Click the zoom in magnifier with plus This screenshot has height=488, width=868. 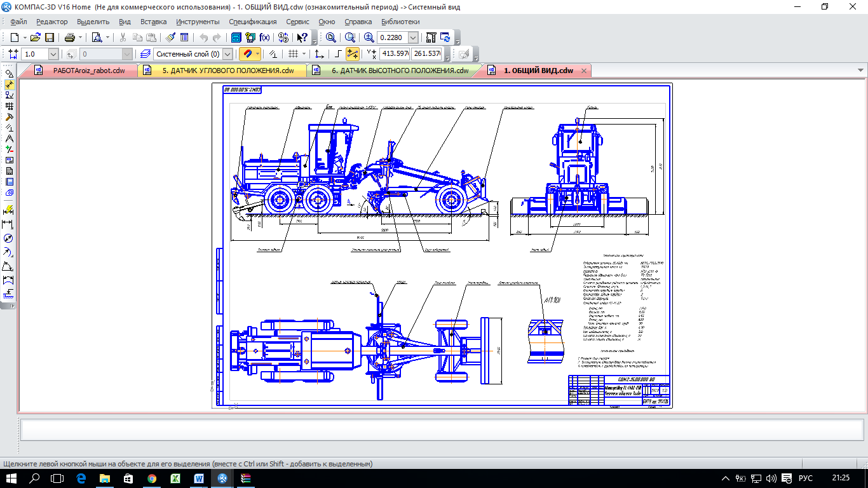click(x=369, y=37)
